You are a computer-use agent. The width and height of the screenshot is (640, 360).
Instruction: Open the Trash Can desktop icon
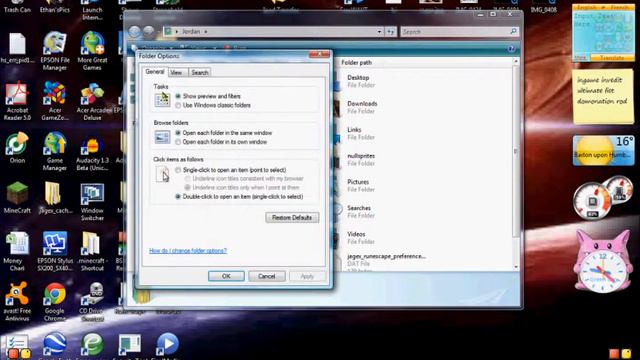click(17, 7)
